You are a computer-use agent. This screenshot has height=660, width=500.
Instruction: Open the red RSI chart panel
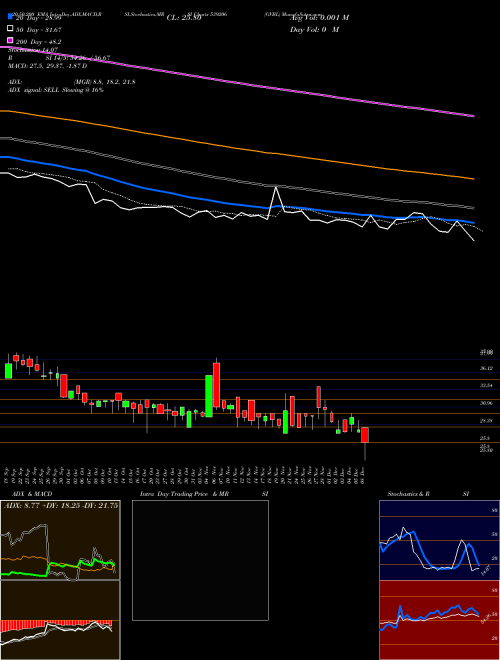tap(439, 620)
